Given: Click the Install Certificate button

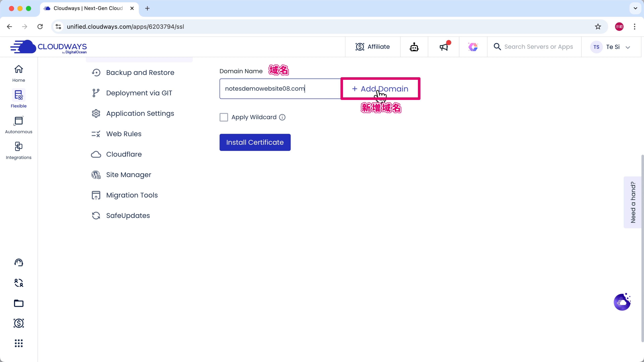Looking at the screenshot, I should click(x=255, y=142).
